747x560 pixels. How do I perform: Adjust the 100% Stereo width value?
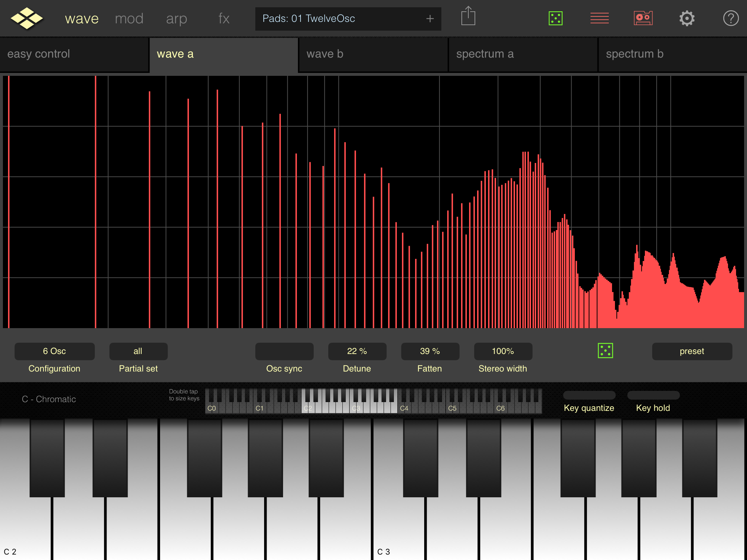503,351
